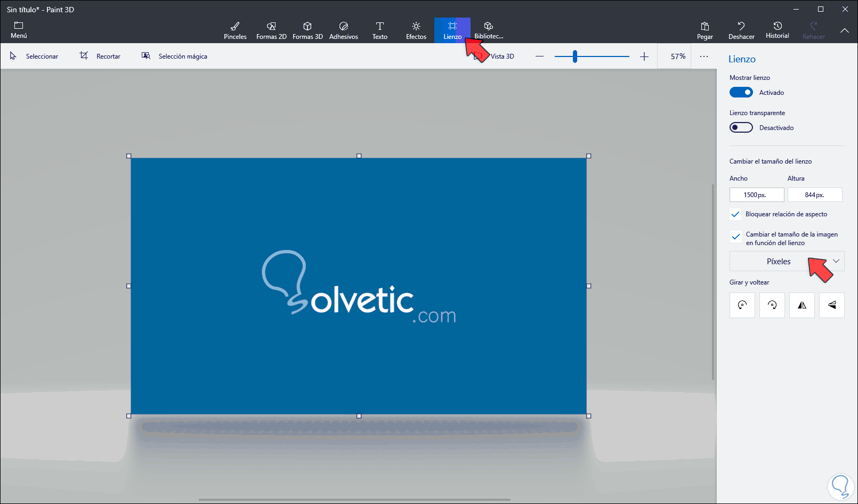
Task: Click the Solvetic logo image on canvas
Action: (x=359, y=286)
